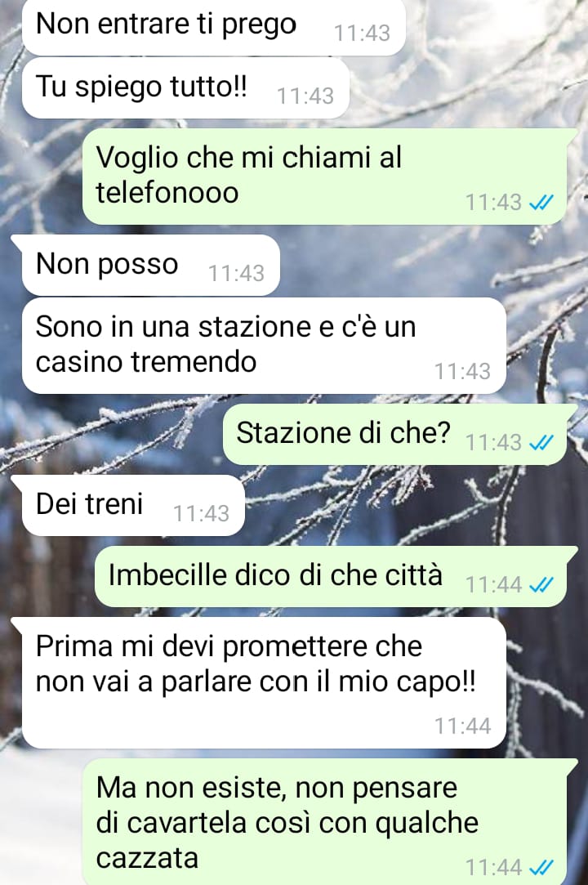Click blue check marks on 'Imbecille dico' message
Screen dimensions: 588x885
click(541, 585)
